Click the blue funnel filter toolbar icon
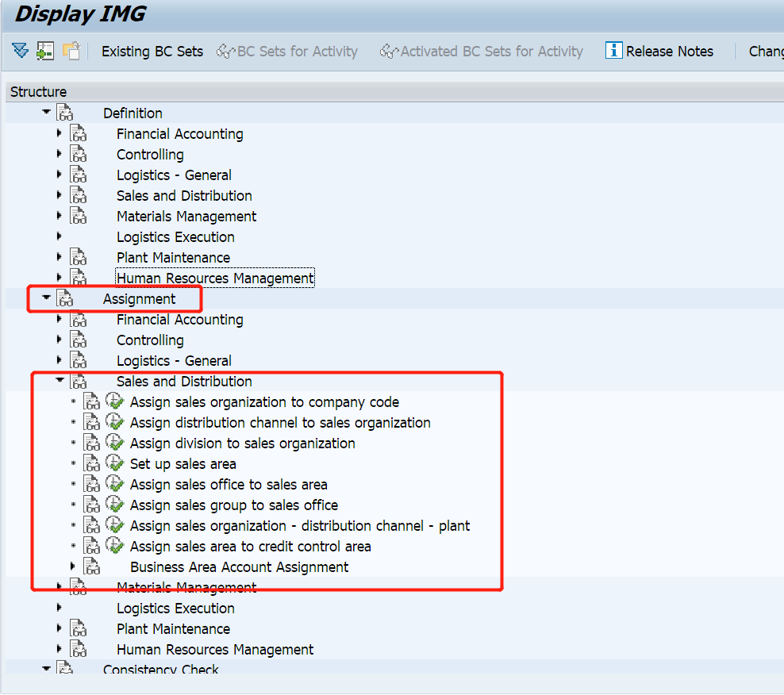 [20, 50]
